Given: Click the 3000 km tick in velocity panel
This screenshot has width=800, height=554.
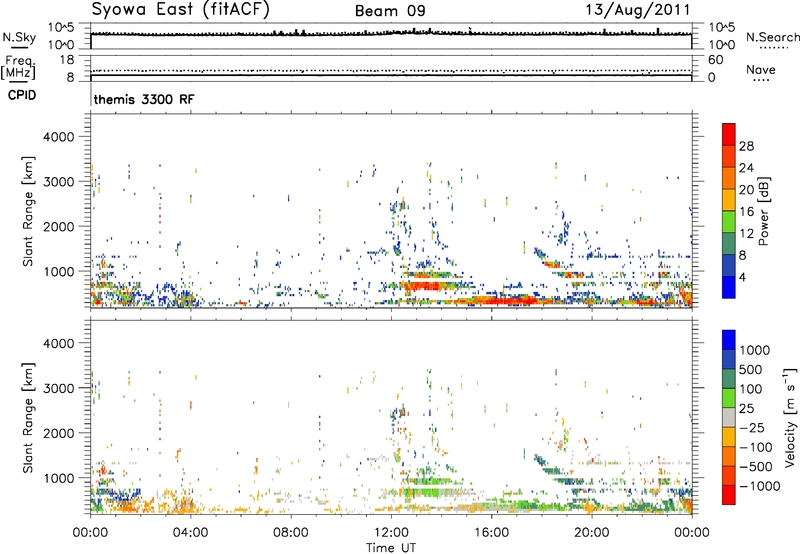Looking at the screenshot, I should pyautogui.click(x=58, y=388).
